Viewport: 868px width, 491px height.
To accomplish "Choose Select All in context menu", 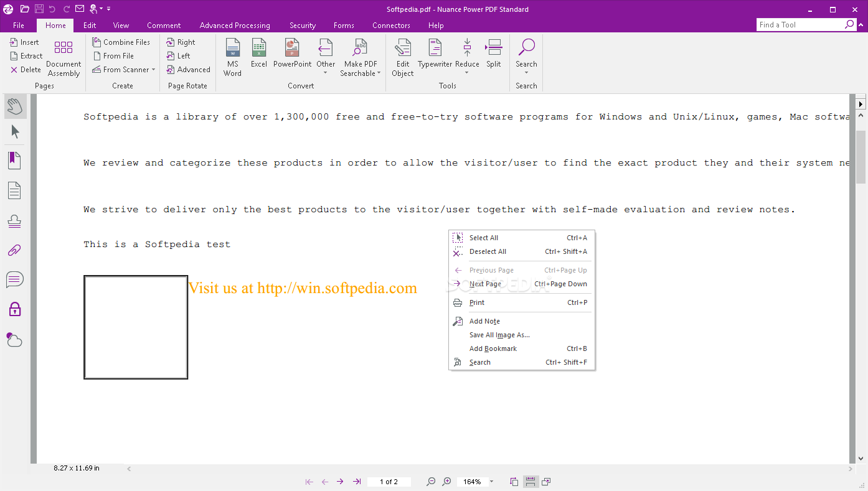I will click(x=522, y=238).
